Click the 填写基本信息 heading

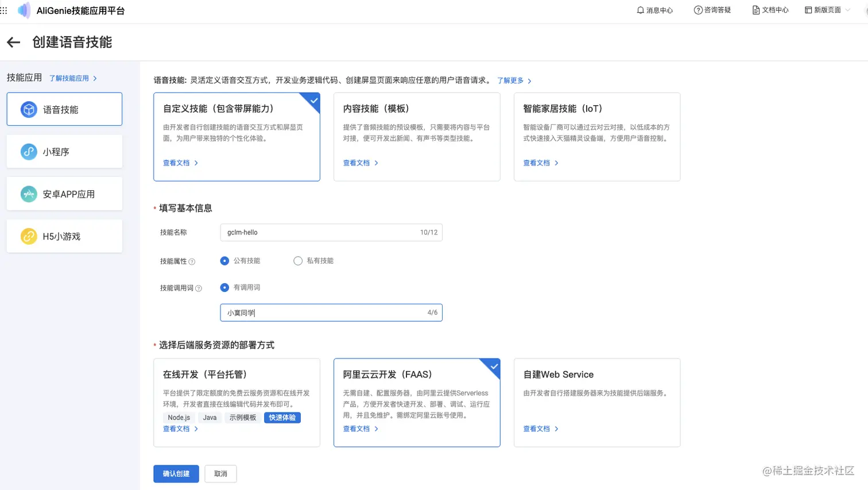click(185, 209)
